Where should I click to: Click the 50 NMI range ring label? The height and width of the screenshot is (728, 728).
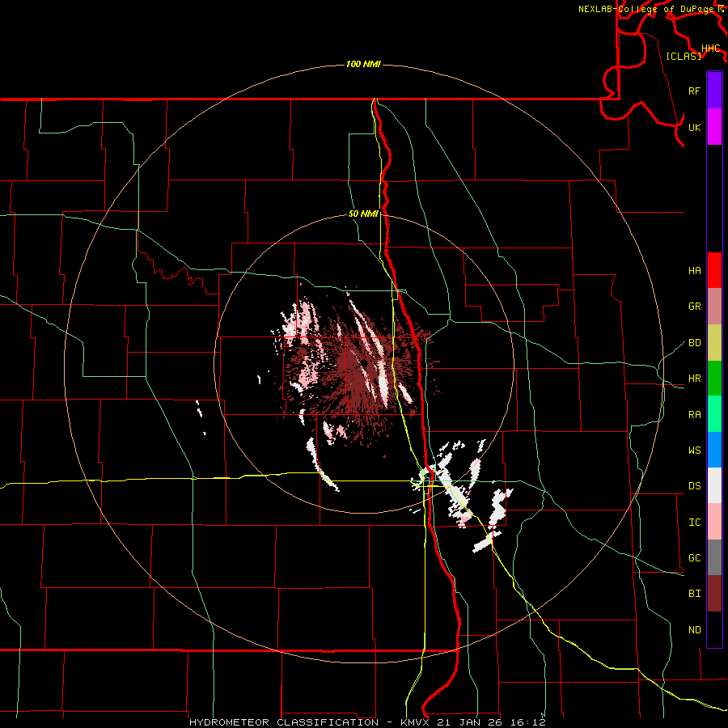(x=363, y=214)
